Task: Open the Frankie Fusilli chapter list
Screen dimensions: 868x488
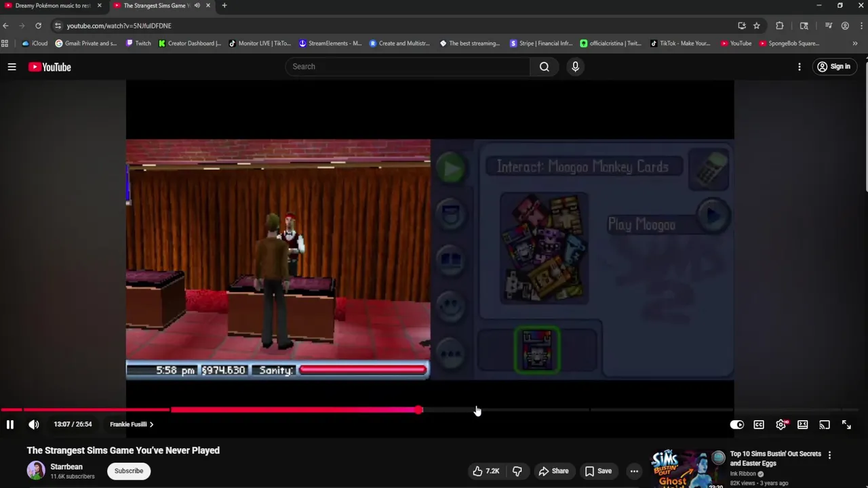Action: [132, 424]
